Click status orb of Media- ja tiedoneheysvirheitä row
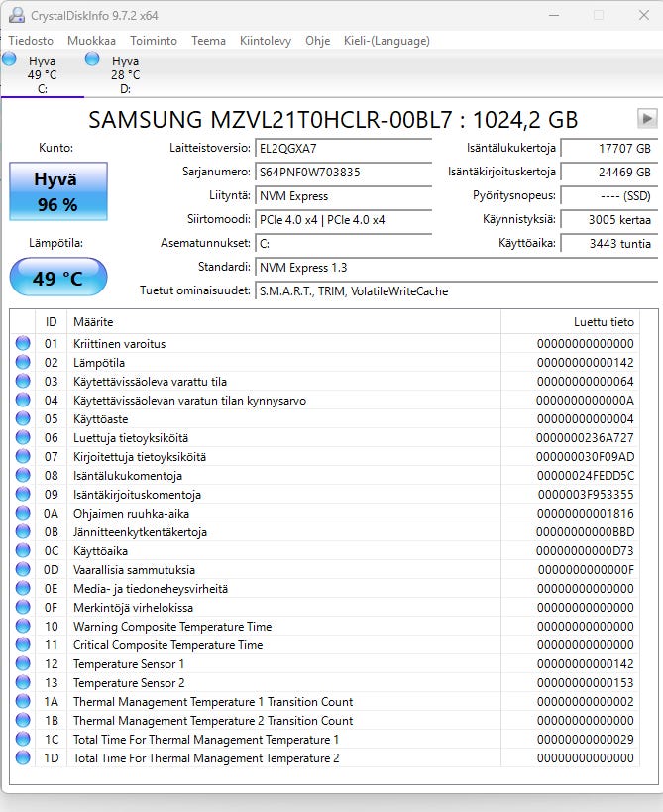 (23, 588)
